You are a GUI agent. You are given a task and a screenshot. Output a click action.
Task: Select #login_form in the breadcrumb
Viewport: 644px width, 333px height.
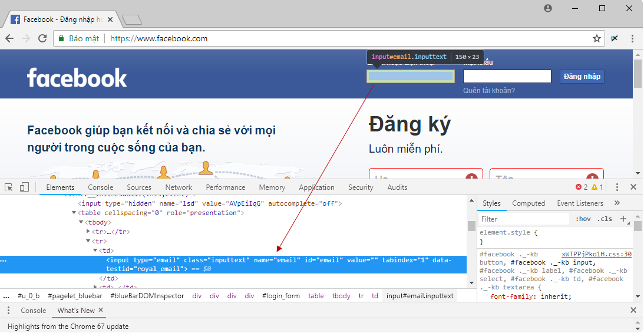pos(280,296)
